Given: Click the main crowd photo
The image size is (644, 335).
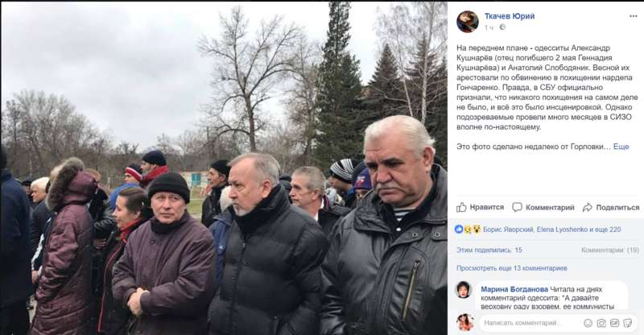Looking at the screenshot, I should (224, 167).
